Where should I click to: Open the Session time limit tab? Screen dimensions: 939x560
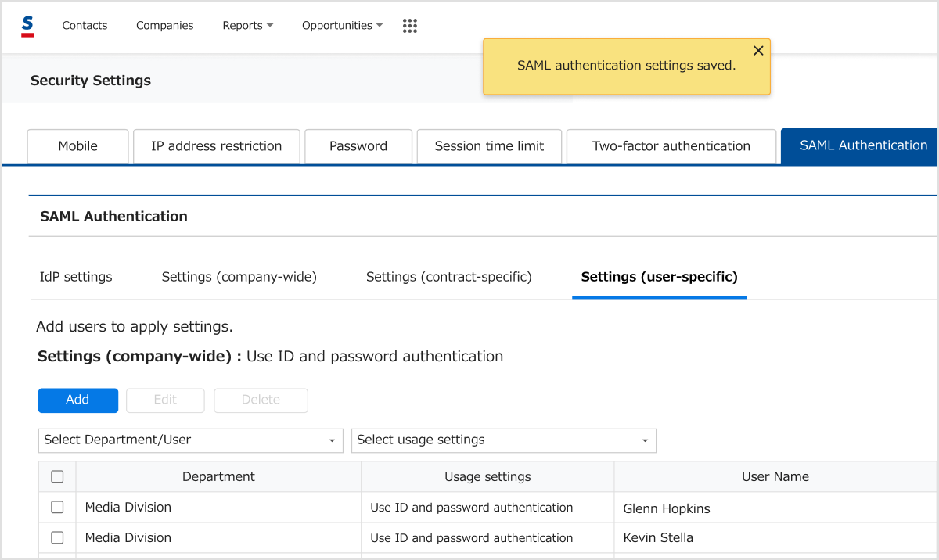click(489, 146)
